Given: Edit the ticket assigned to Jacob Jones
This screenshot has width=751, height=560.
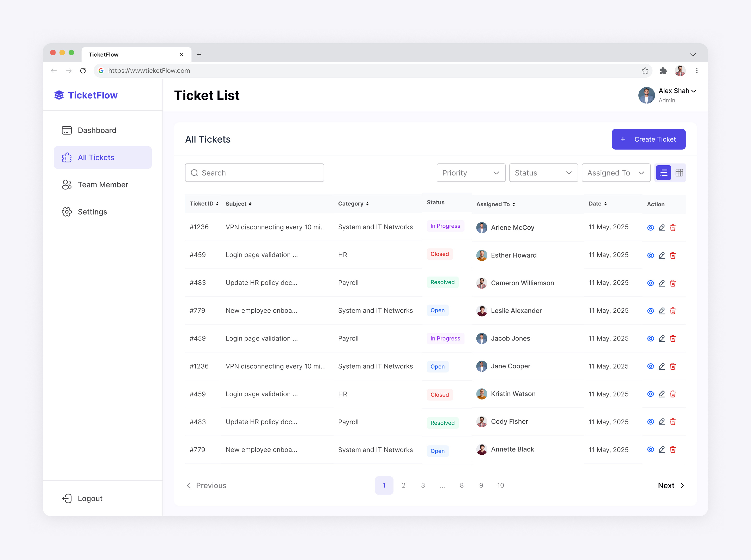Looking at the screenshot, I should (x=662, y=339).
